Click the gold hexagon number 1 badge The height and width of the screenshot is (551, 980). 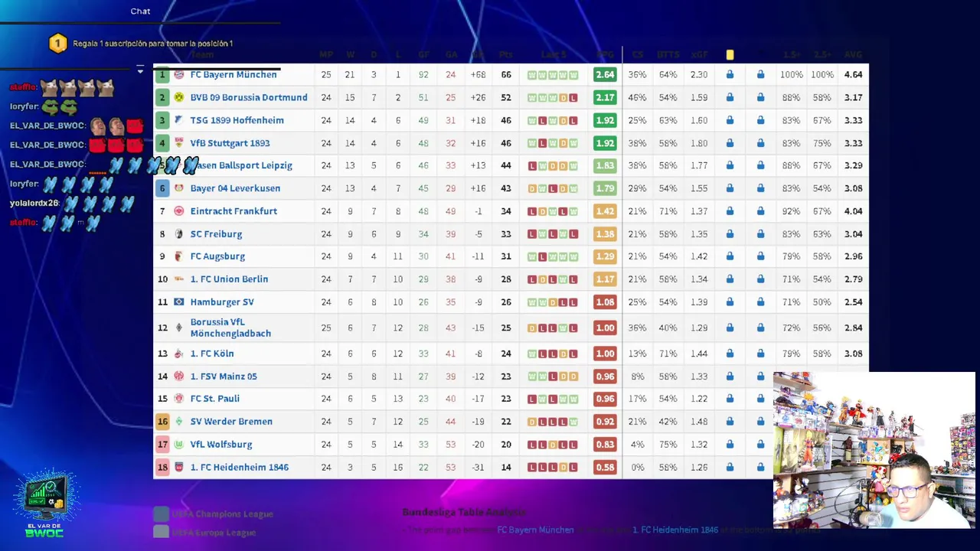(57, 44)
